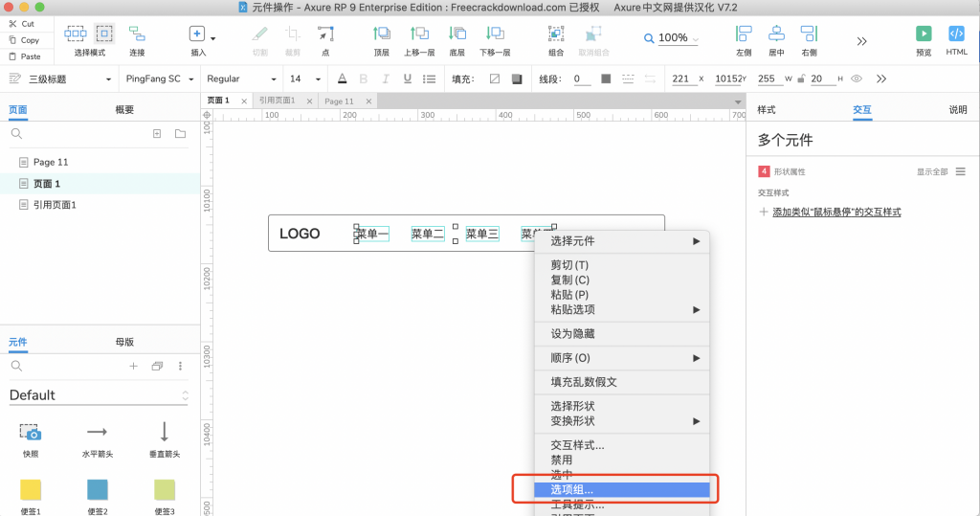The height and width of the screenshot is (516, 980).
Task: Click the 组合 (Group) icon
Action: point(556,34)
